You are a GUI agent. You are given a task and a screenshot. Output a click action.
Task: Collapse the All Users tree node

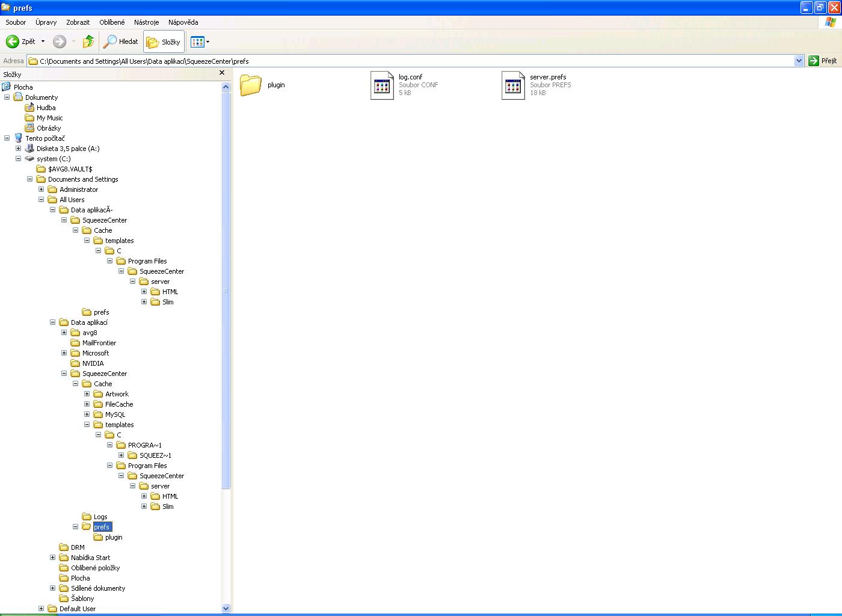pos(41,200)
